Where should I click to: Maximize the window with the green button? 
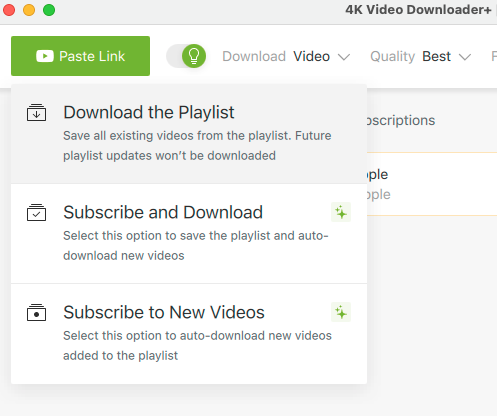pyautogui.click(x=49, y=10)
